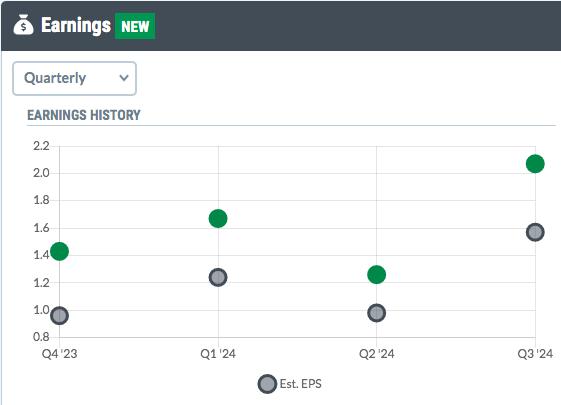Click the Q1 '24 axis label
Screen dimensions: 561x405
(218, 354)
